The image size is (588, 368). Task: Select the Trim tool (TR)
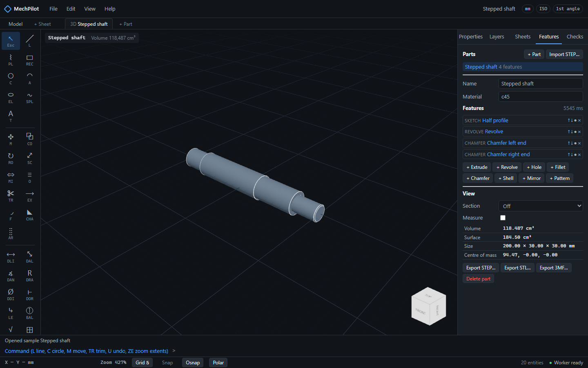point(11,196)
